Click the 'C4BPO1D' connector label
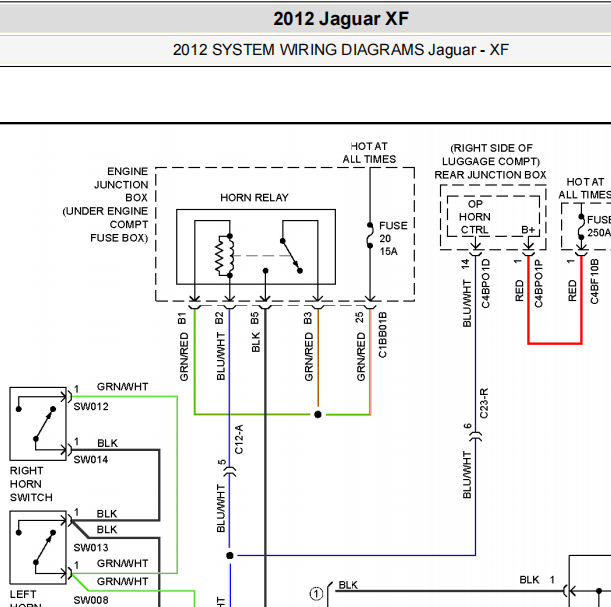The width and height of the screenshot is (611, 607). pos(486,284)
